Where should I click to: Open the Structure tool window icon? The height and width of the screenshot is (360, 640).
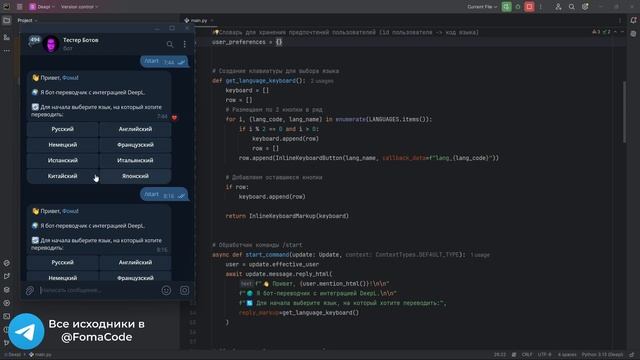tap(7, 37)
